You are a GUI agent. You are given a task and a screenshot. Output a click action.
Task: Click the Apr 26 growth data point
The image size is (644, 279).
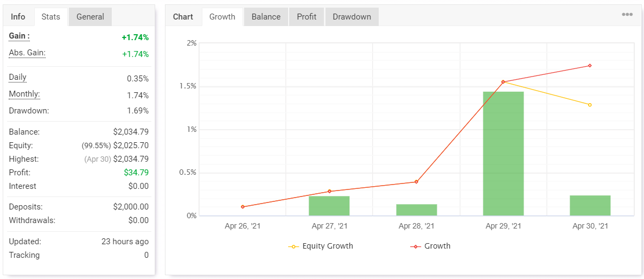coord(243,207)
